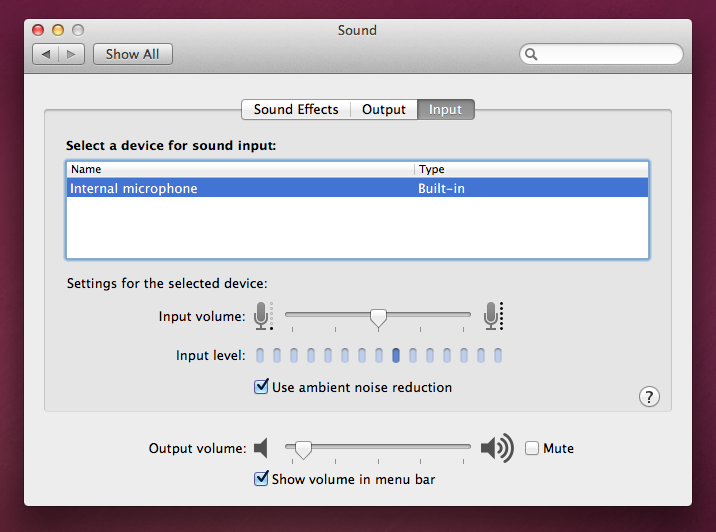Select the Internal microphone device row
Viewport: 716px width, 532px height.
pos(358,188)
